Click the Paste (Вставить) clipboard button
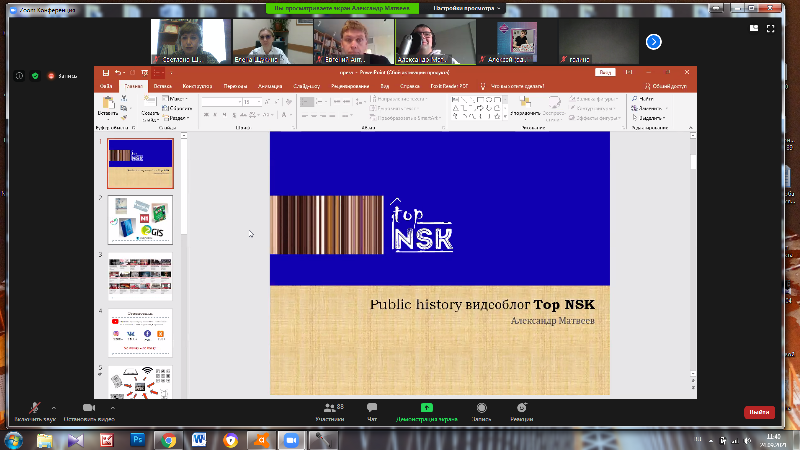Screen dimensions: 800x450 tap(108, 107)
